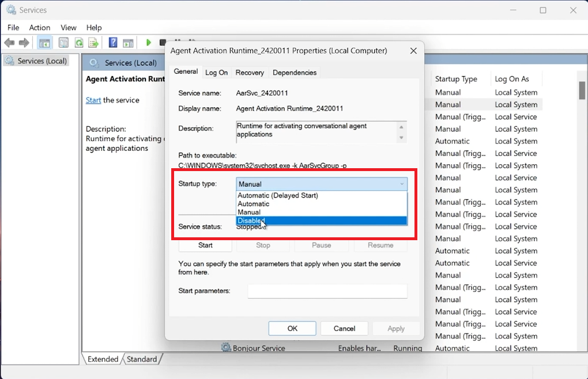
Task: Click the Export List toolbar icon
Action: click(x=93, y=42)
